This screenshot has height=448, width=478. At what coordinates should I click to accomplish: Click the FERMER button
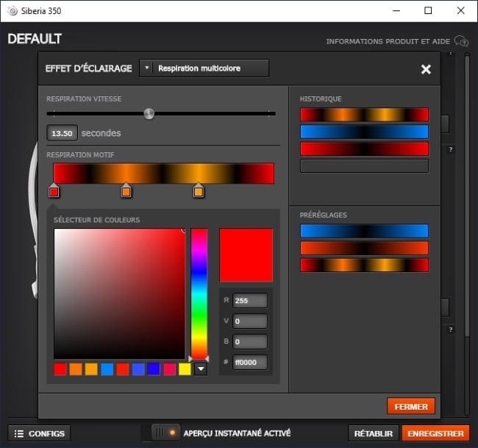click(411, 406)
